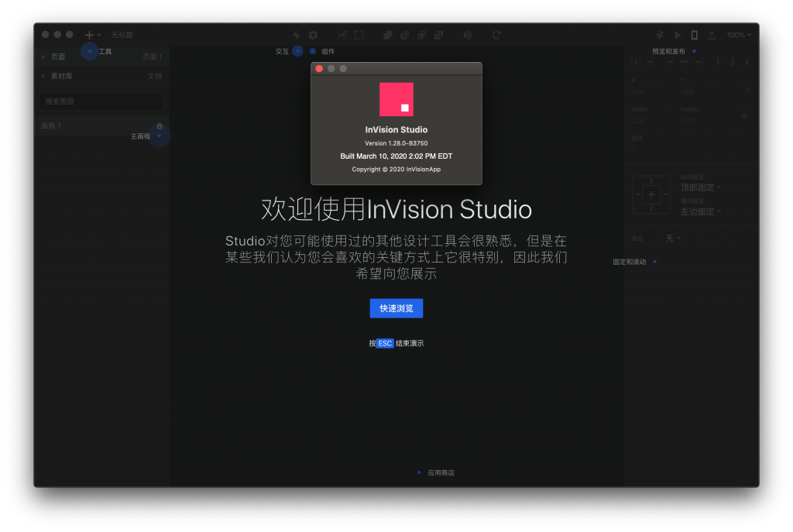Open the 100% zoom dropdown

(739, 35)
